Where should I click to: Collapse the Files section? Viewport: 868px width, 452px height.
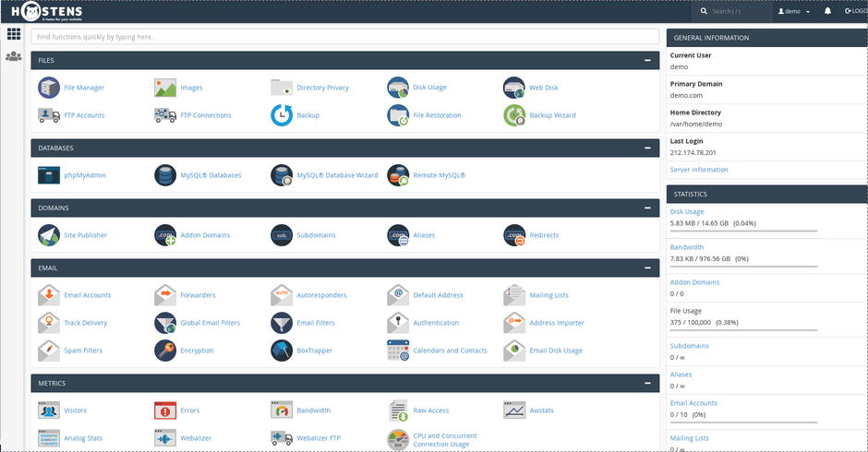tap(647, 60)
